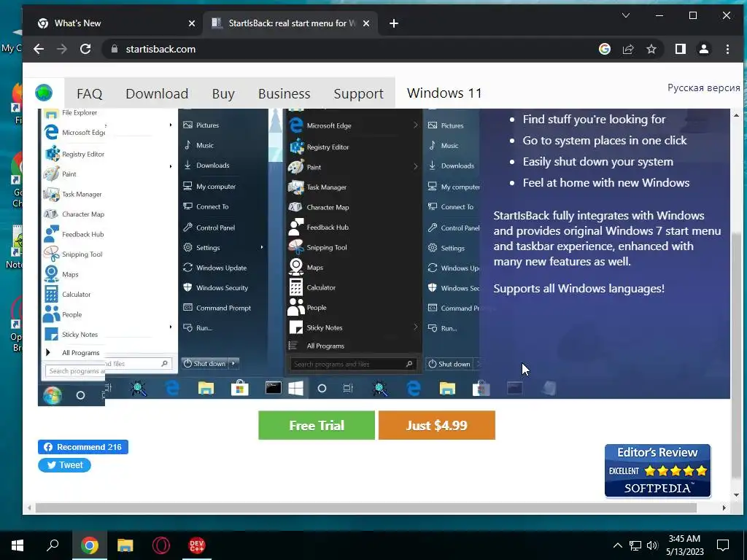Navigate to the Support page
747x560 pixels.
(358, 93)
